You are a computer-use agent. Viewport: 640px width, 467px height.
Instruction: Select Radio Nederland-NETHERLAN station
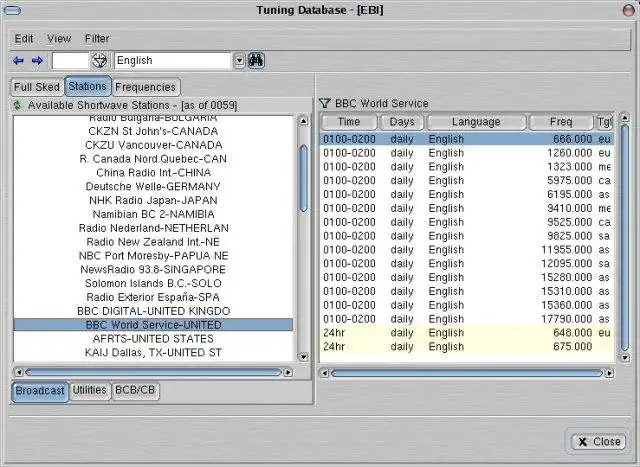153,229
